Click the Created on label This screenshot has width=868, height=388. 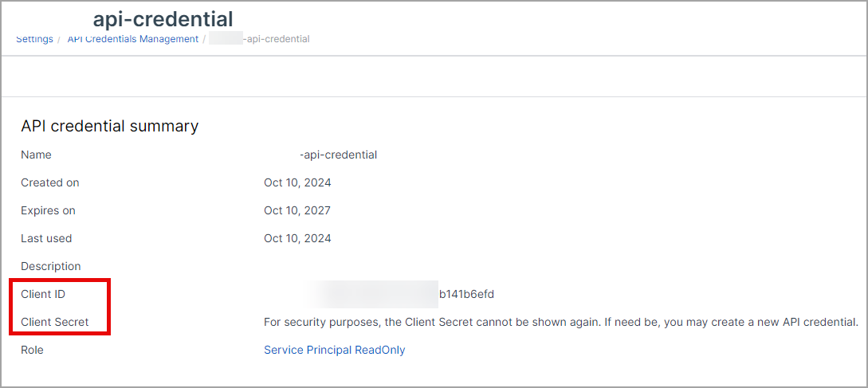tap(49, 182)
